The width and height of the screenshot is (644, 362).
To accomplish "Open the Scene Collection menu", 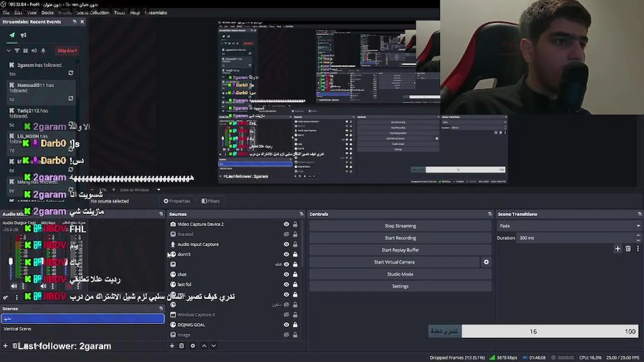I will point(93,13).
